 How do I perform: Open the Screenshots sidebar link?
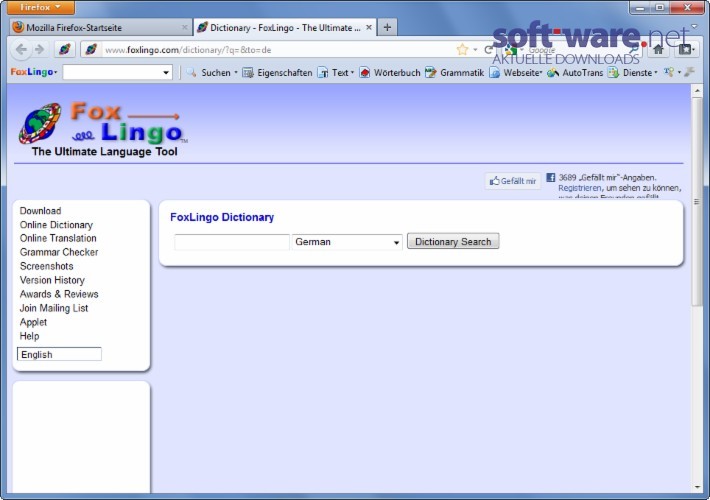[46, 266]
